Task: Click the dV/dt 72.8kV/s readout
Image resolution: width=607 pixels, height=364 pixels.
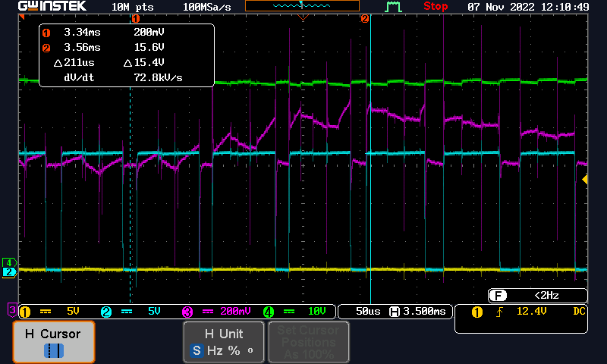Action: (x=158, y=78)
